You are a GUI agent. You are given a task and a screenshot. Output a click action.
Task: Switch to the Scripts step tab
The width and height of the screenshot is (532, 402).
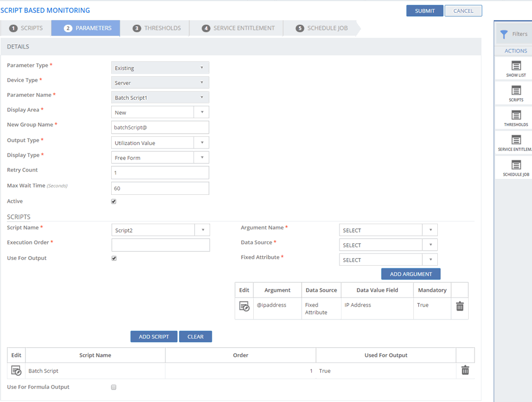click(26, 28)
